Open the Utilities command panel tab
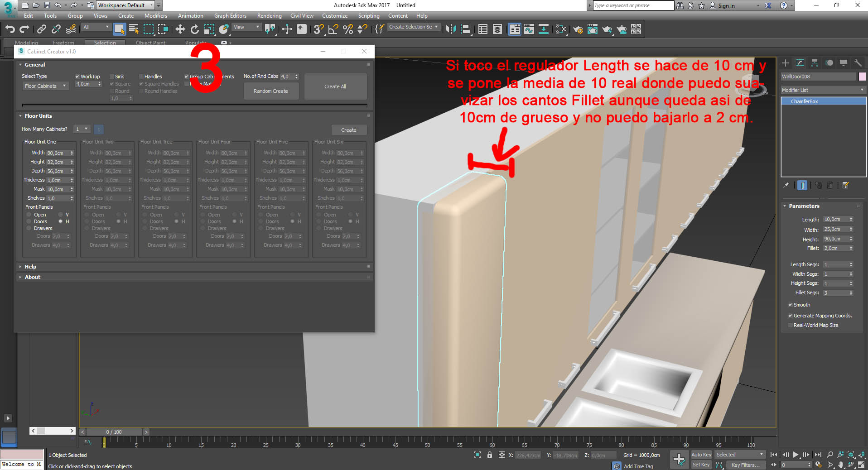This screenshot has height=470, width=868. click(858, 63)
